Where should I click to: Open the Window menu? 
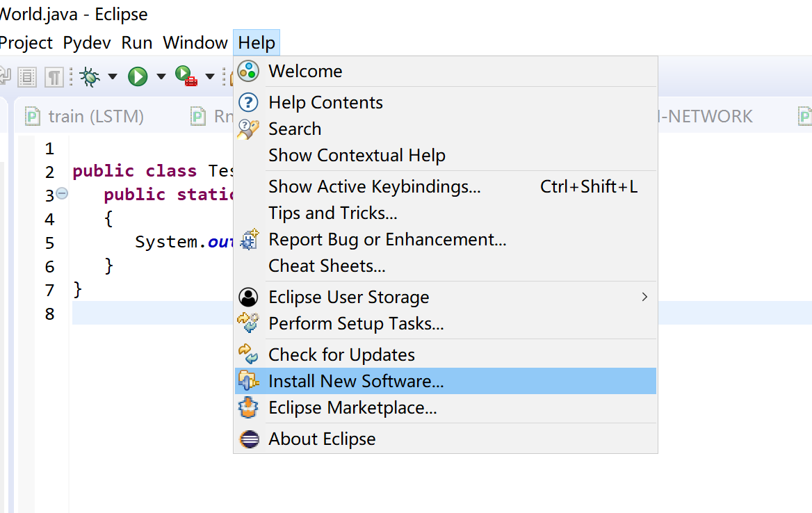[x=195, y=42]
